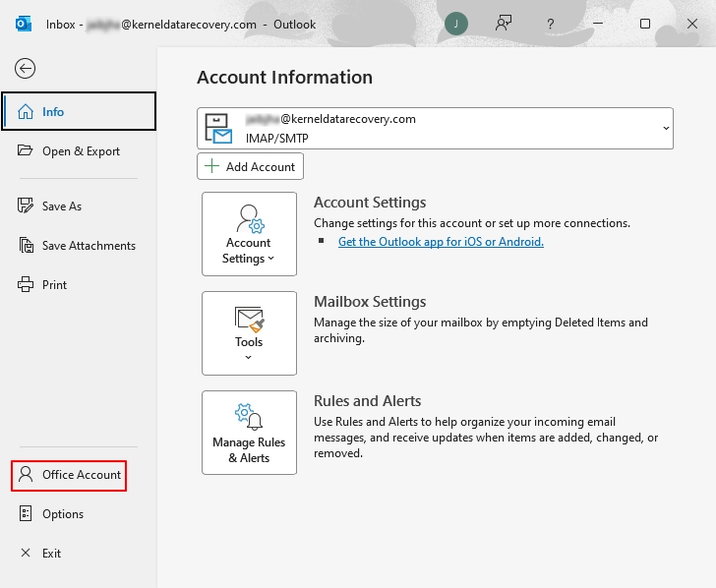
Task: Open the Open & Export menu item
Action: coord(79,151)
